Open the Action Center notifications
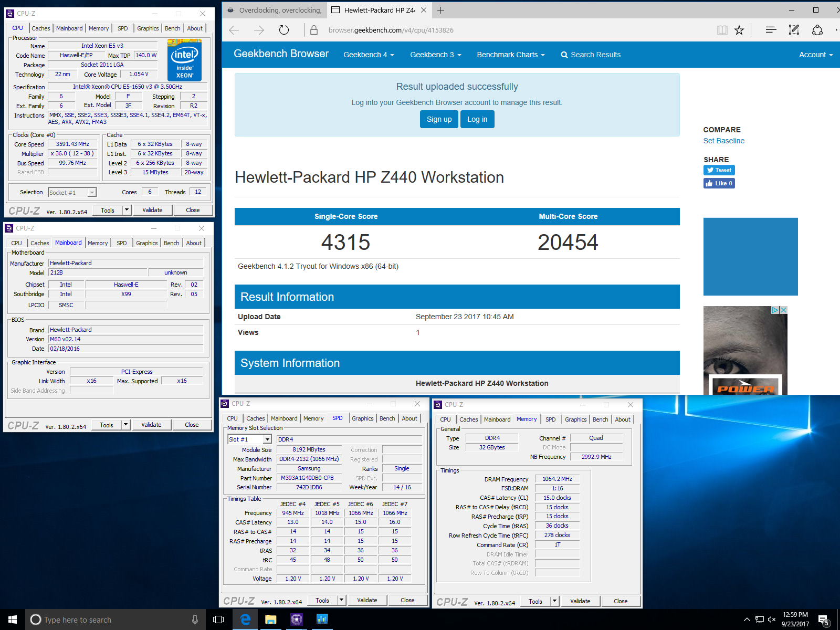 824,619
